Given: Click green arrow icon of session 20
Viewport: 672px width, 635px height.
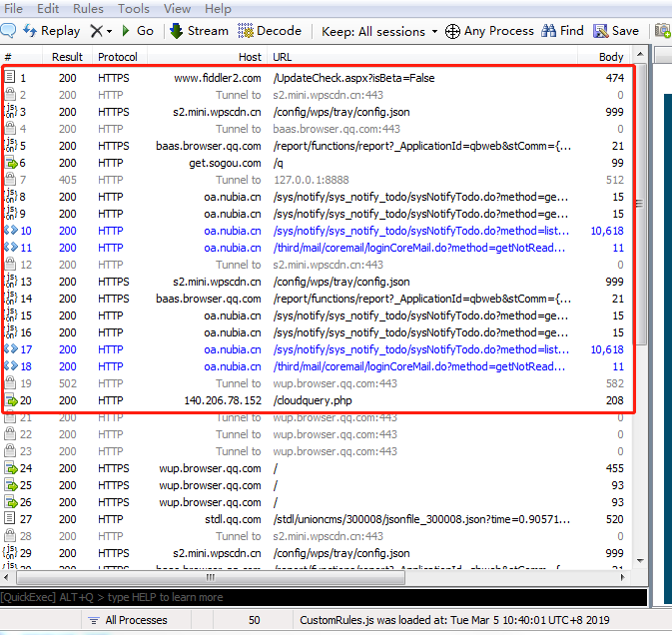Looking at the screenshot, I should pyautogui.click(x=11, y=399).
